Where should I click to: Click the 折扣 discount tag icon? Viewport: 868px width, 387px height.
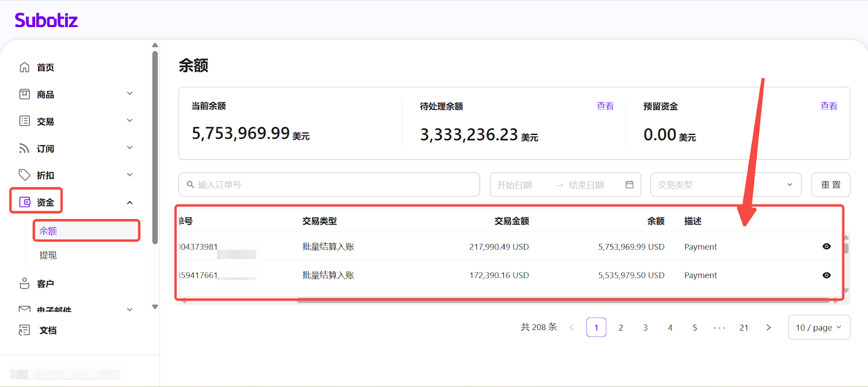(x=24, y=175)
